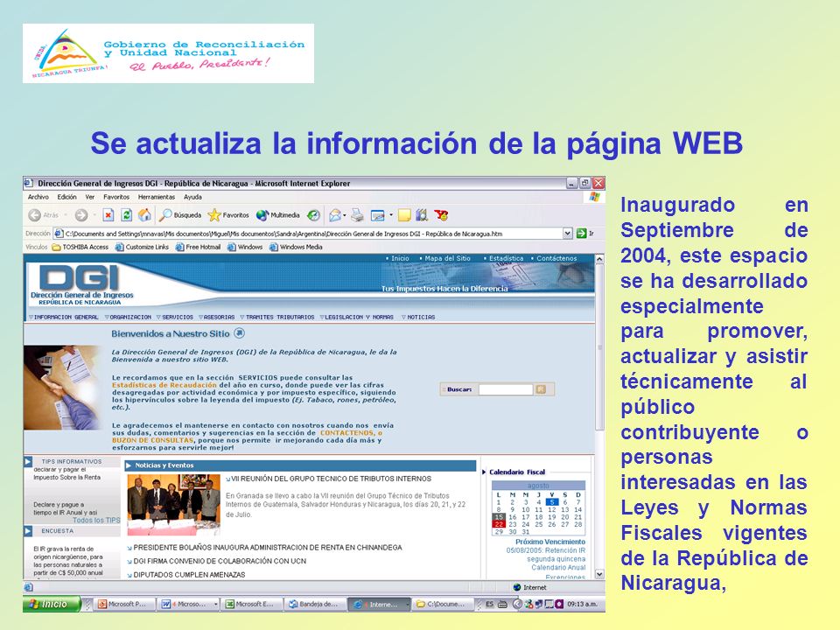The width and height of the screenshot is (840, 630).
Task: Open the Favoritos star panel
Action: (x=228, y=215)
